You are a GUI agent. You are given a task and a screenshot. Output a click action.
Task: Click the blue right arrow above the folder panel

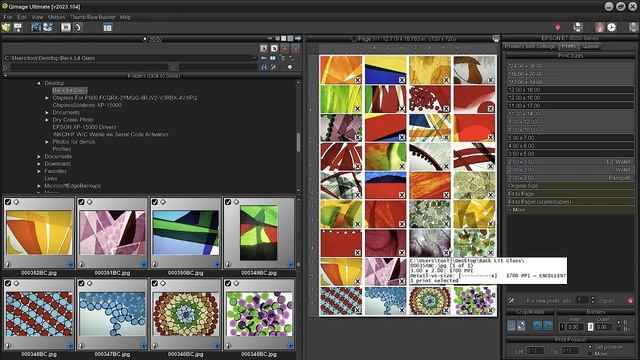click(298, 38)
